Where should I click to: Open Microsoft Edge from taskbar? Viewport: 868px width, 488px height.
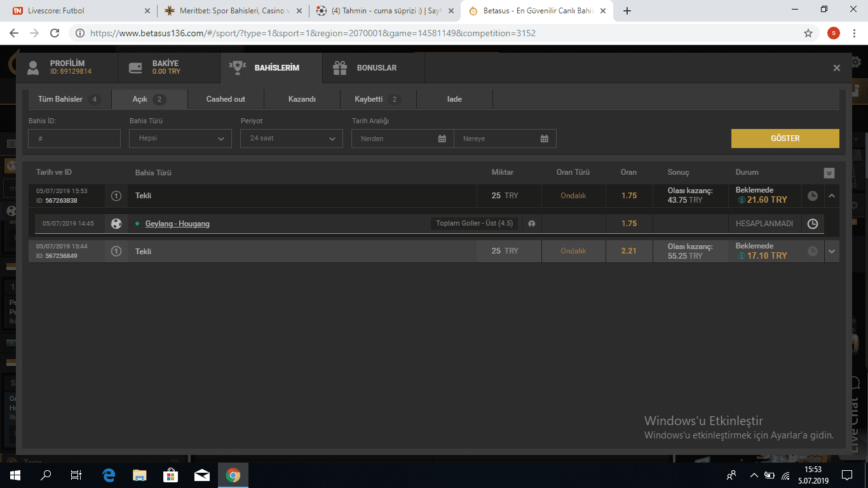(x=109, y=475)
